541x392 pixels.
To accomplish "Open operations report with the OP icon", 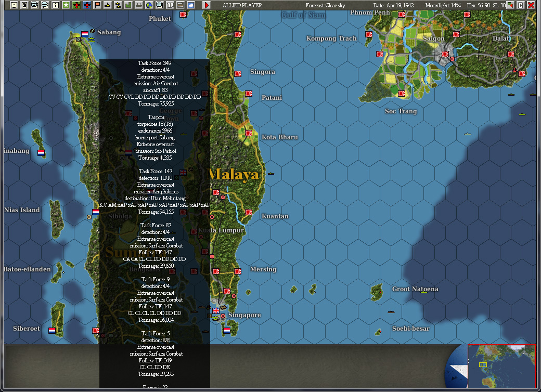I will point(169,6).
